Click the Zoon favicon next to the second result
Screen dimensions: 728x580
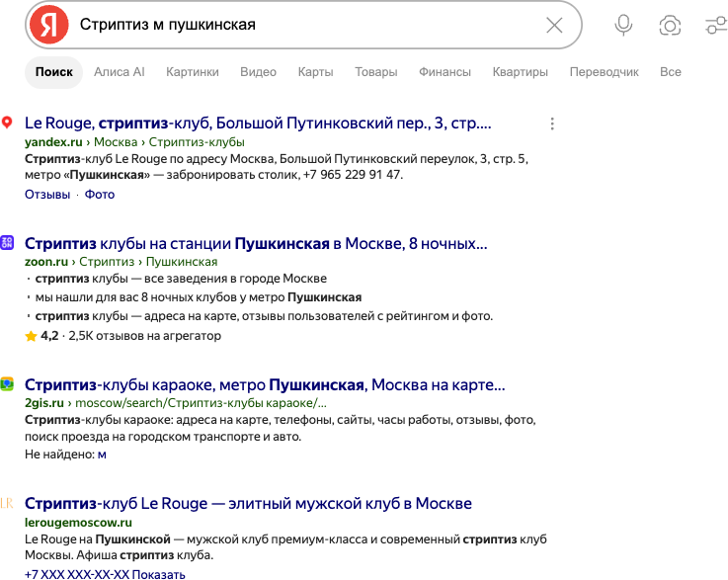(x=7, y=242)
